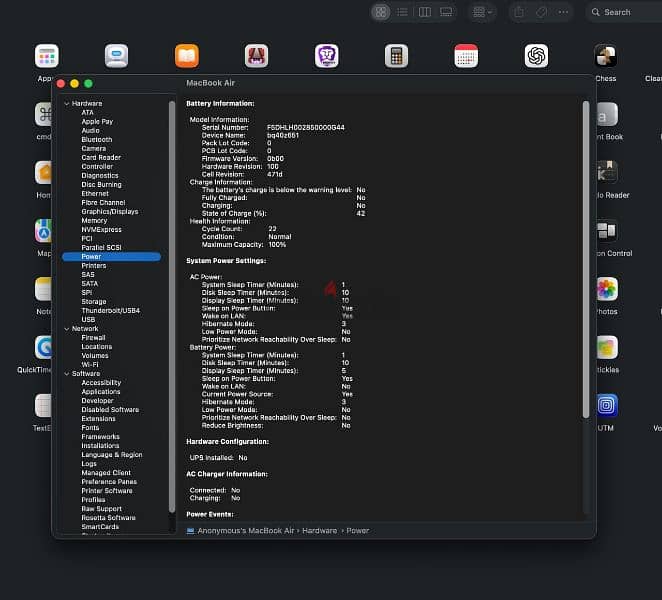The width and height of the screenshot is (662, 600).
Task: Collapse the Software section in sidebar
Action: (67, 374)
